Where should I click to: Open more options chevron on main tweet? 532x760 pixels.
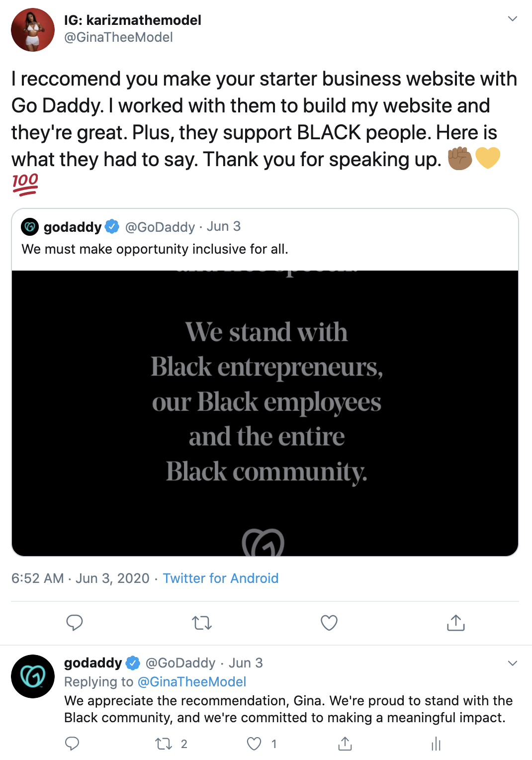pyautogui.click(x=513, y=19)
